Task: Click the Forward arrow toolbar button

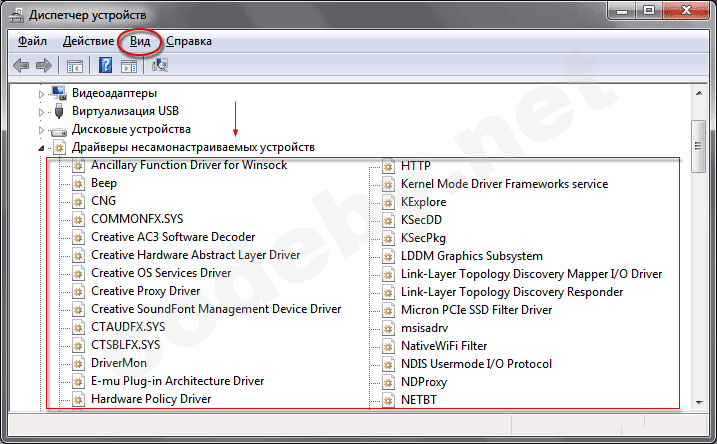Action: [x=44, y=66]
